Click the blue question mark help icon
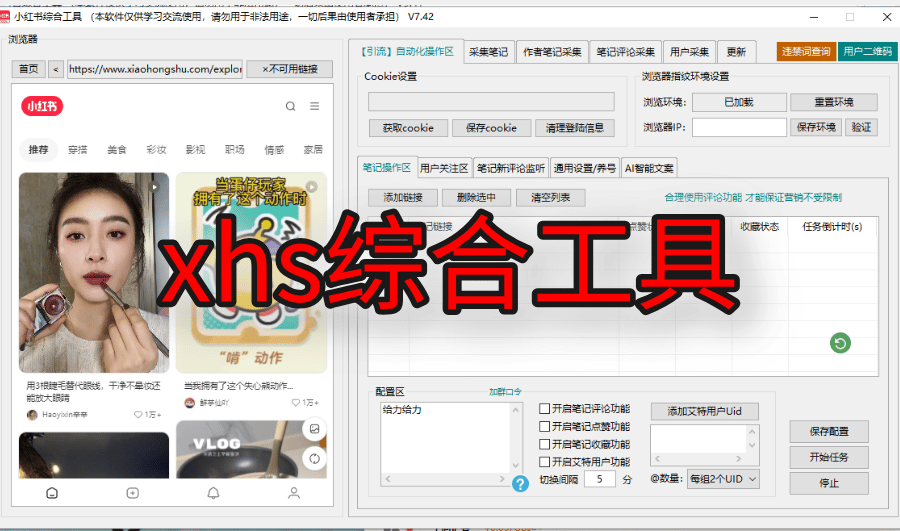 tap(520, 484)
